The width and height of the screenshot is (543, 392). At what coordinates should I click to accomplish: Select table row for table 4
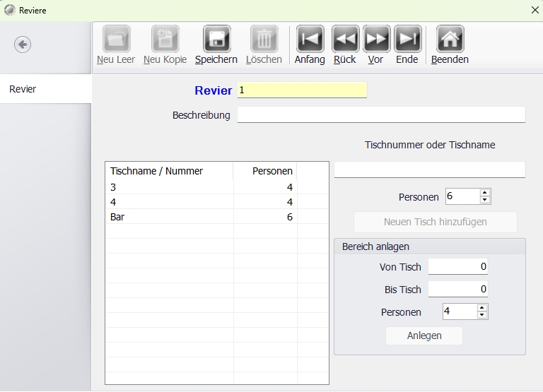[217, 202]
